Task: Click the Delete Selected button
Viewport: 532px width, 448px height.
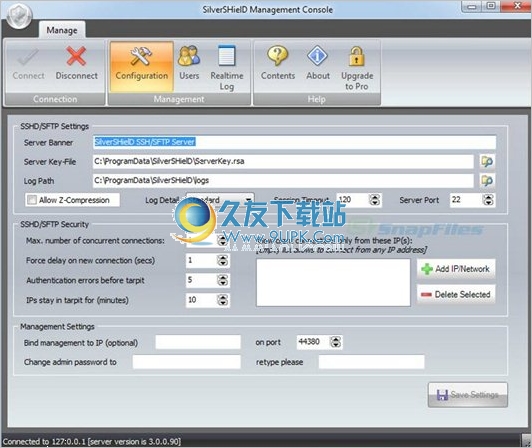Action: click(456, 294)
